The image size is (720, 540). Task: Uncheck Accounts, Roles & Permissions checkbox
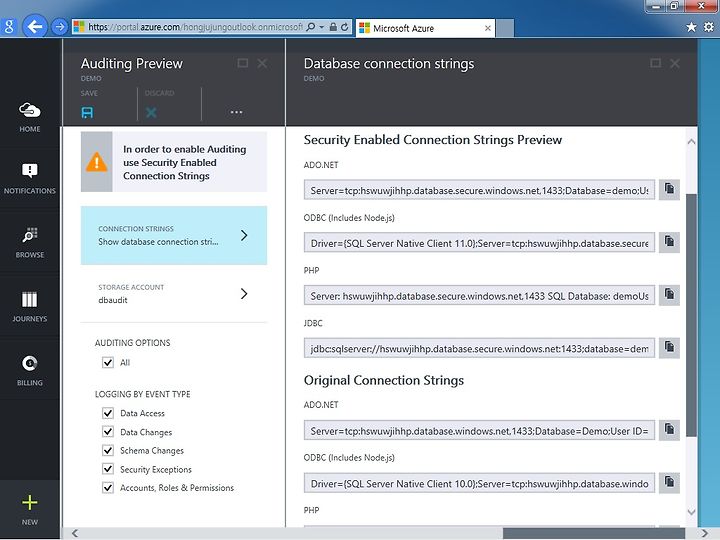point(108,487)
